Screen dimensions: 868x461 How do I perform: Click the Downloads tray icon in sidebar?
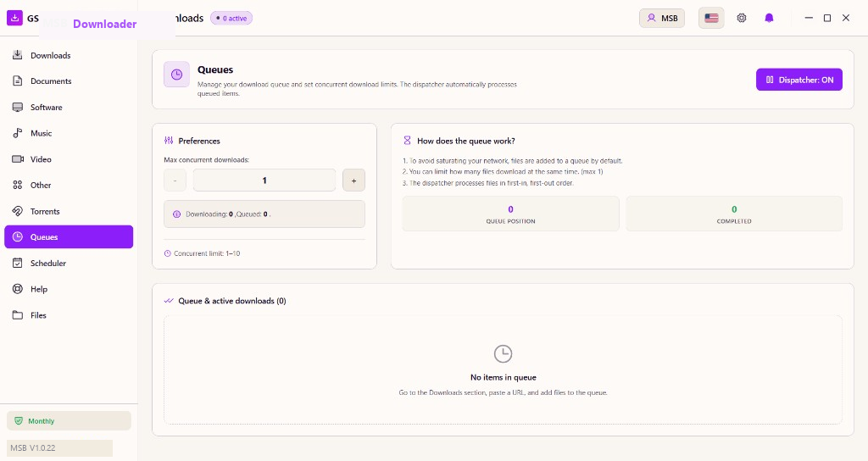[x=18, y=55]
